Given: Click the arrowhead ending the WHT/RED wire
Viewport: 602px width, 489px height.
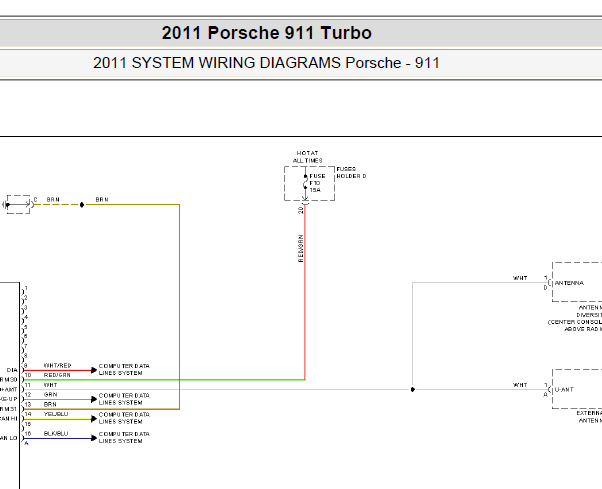Looking at the screenshot, I should click(94, 370).
